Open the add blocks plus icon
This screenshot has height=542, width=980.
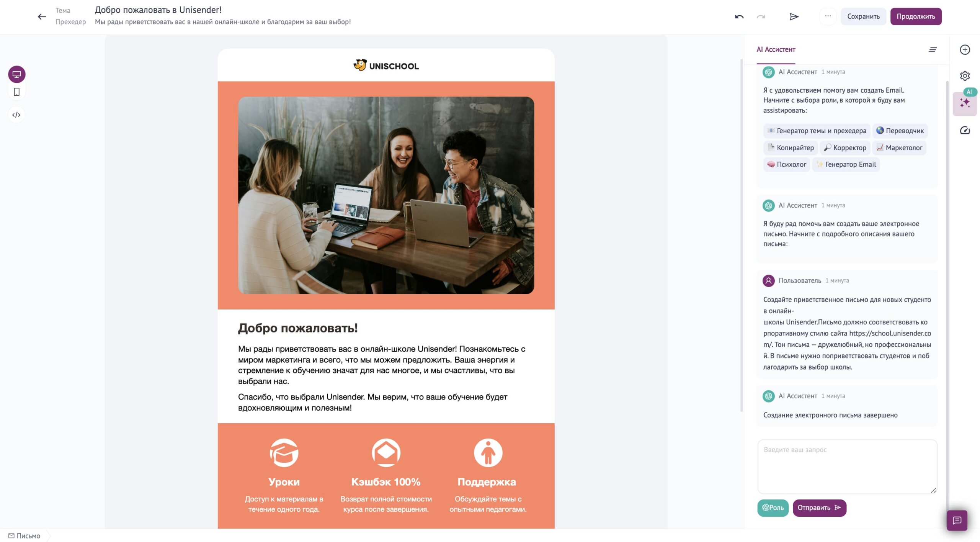point(964,50)
